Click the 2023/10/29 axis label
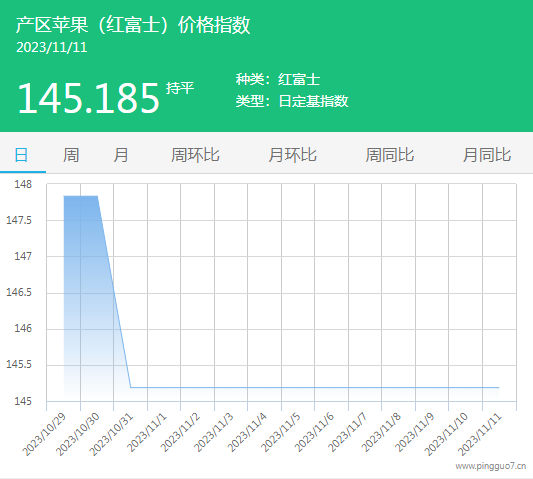Viewport: 533px width, 479px height. coord(44,434)
